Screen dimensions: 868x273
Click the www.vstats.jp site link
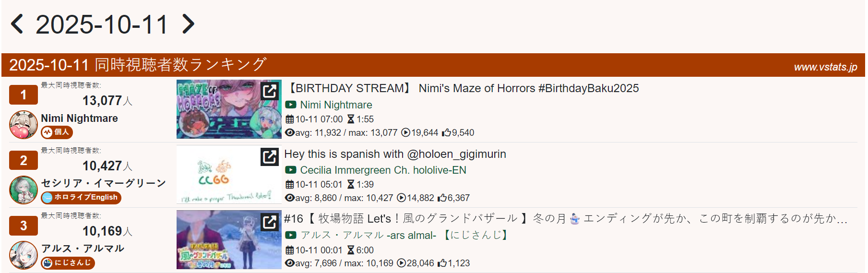coord(825,67)
